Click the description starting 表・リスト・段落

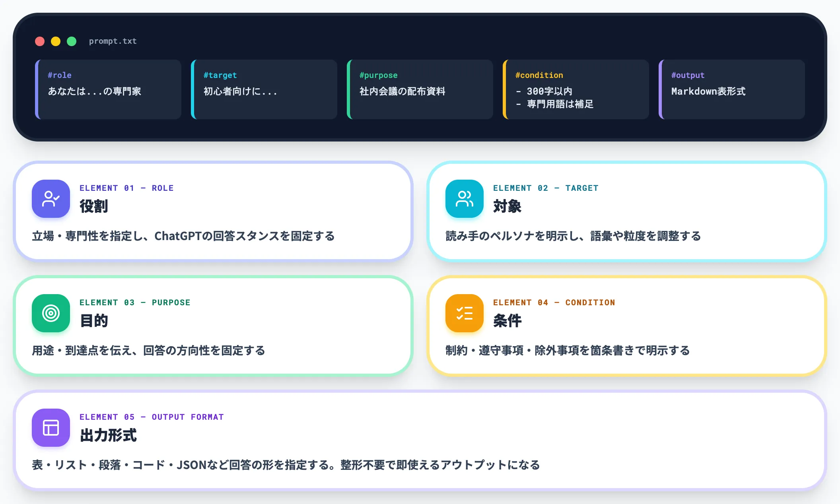[286, 465]
